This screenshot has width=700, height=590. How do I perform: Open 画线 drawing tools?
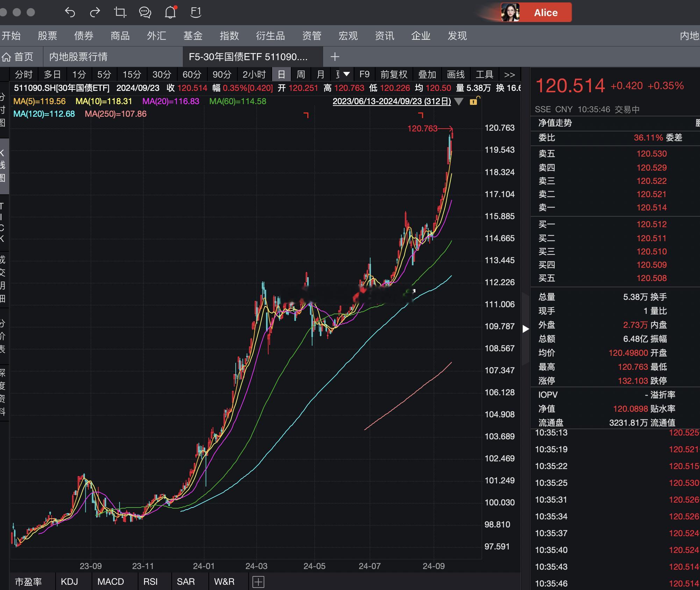455,74
